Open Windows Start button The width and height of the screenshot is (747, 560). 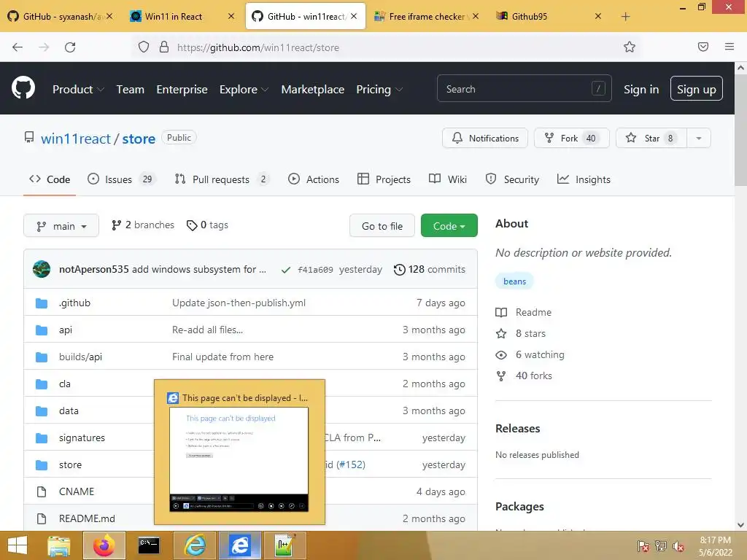click(18, 545)
